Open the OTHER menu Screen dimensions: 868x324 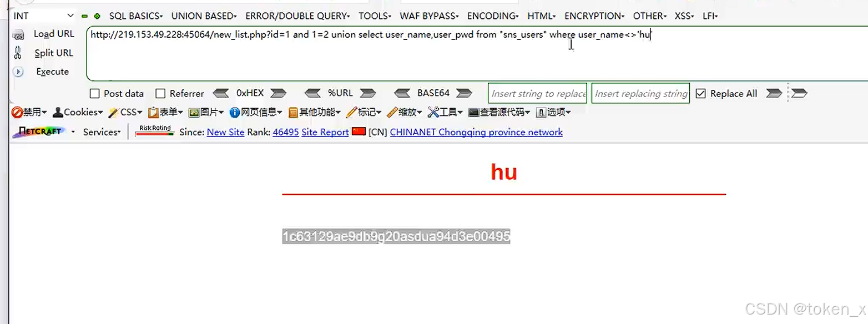coord(650,16)
